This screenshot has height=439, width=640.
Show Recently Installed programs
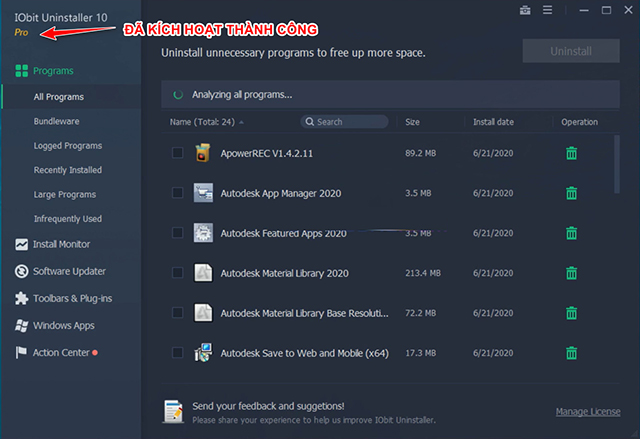[x=68, y=170]
